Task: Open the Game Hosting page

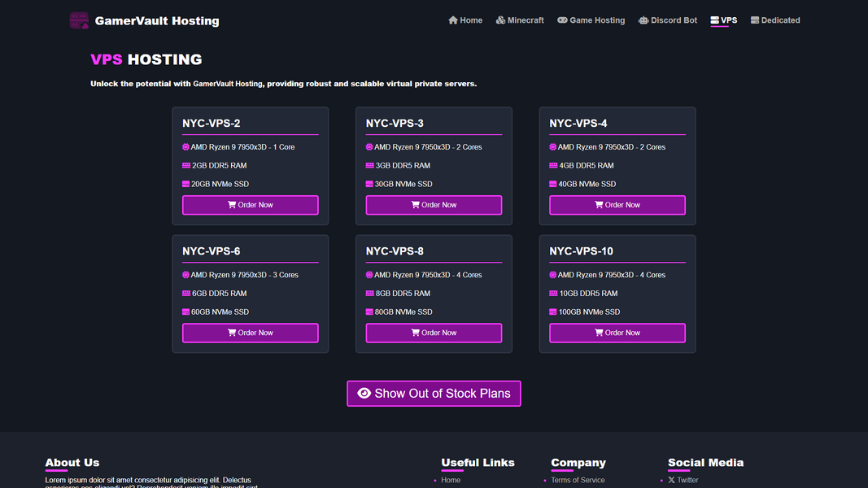Action: tap(591, 20)
